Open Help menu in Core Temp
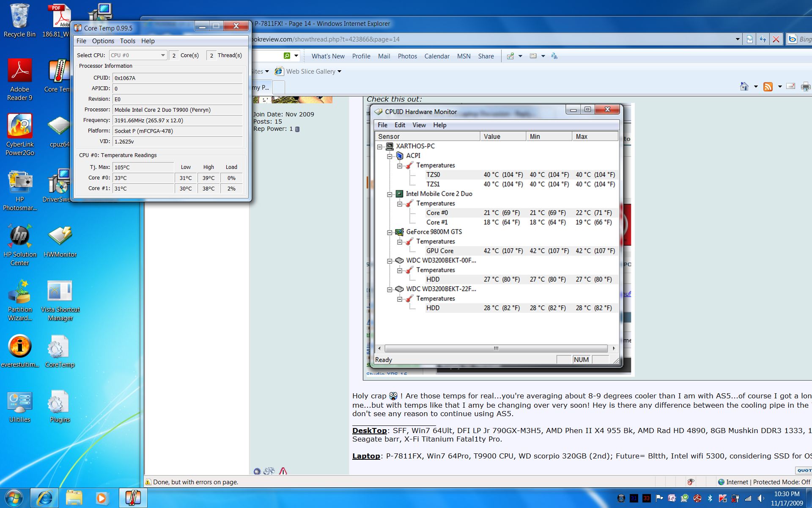812x508 pixels. point(148,41)
